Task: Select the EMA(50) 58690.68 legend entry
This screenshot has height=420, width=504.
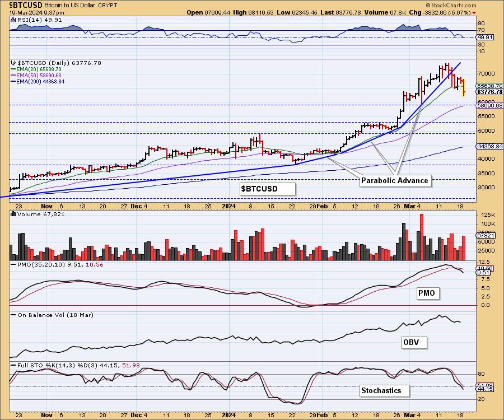Action: click(36, 75)
